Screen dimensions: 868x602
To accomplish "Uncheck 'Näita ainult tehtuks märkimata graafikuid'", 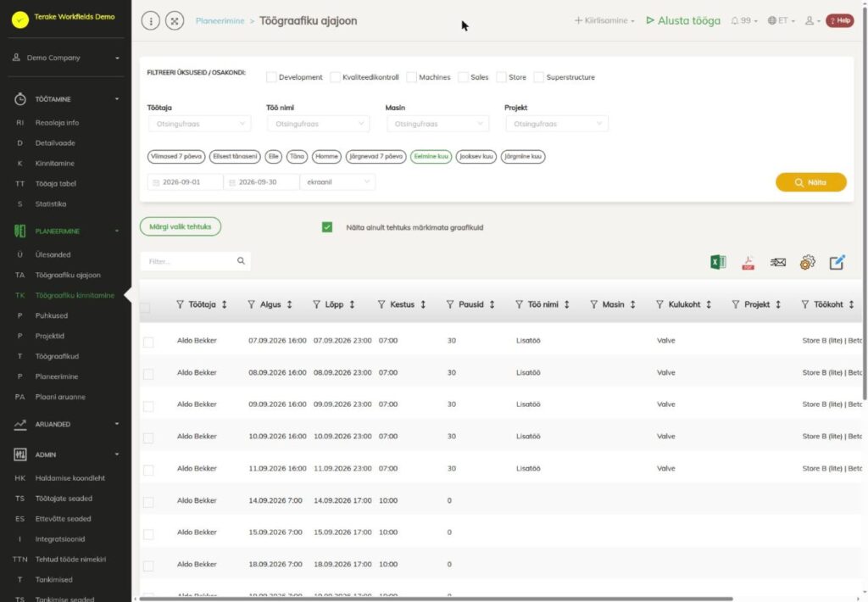I will click(x=327, y=227).
